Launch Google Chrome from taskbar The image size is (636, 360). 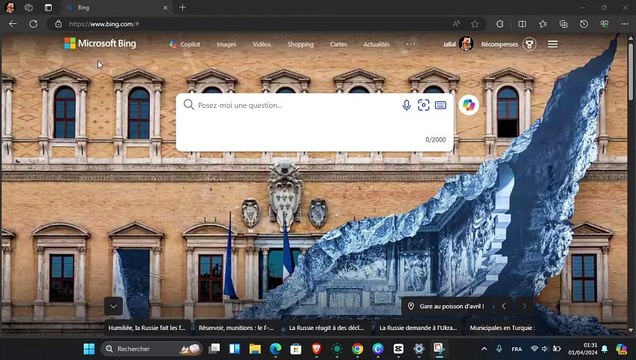click(x=357, y=349)
